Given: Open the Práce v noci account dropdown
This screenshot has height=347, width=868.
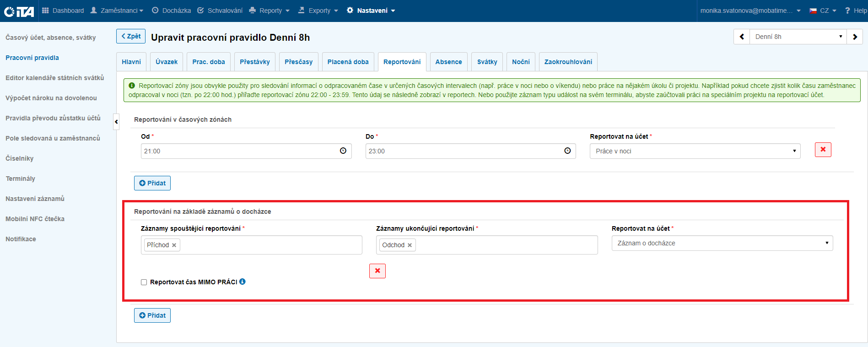Looking at the screenshot, I should pyautogui.click(x=695, y=151).
